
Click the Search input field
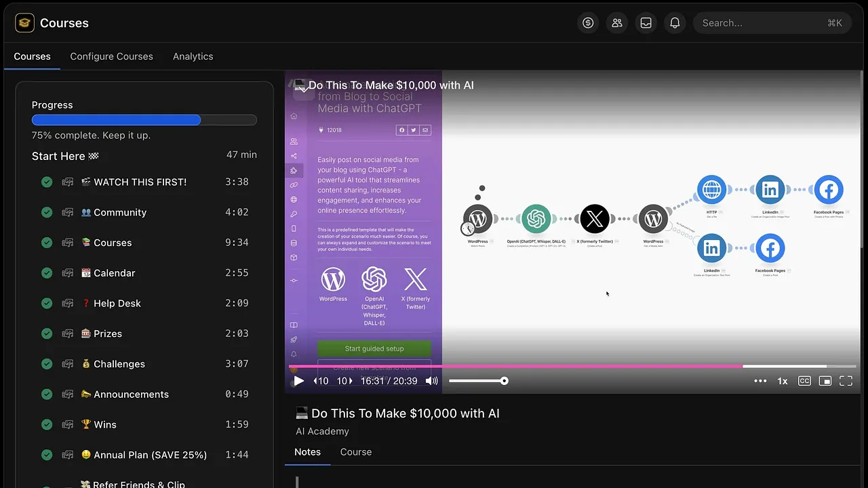click(x=772, y=23)
